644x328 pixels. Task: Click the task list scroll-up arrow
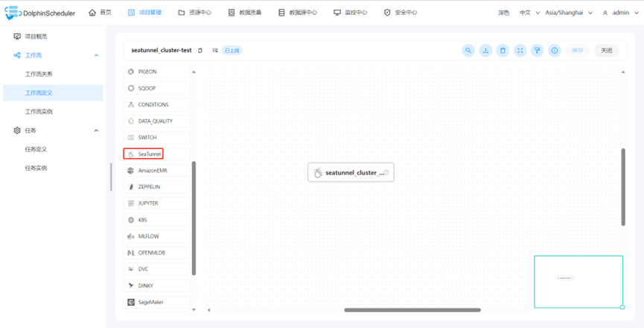click(x=194, y=72)
